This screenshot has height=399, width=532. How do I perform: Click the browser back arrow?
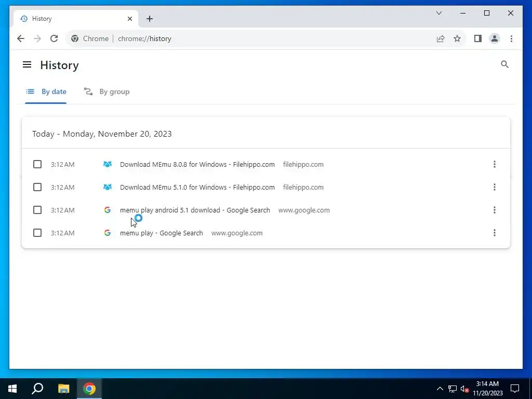(21, 38)
